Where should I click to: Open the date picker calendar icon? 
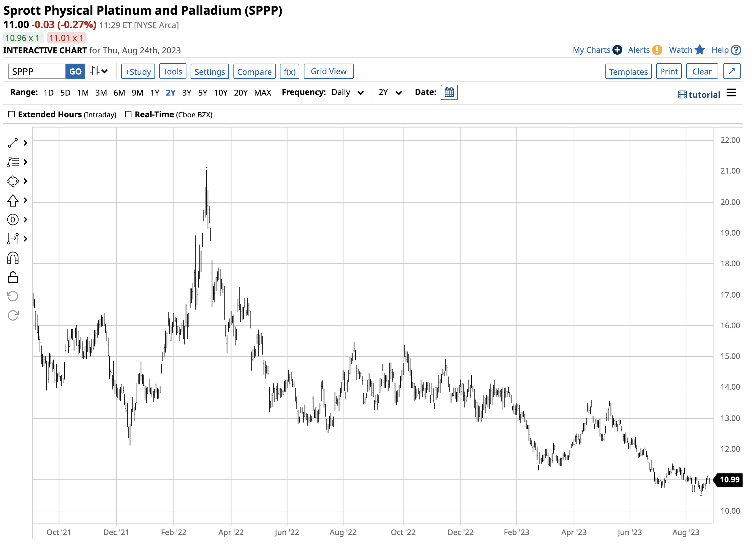[450, 92]
